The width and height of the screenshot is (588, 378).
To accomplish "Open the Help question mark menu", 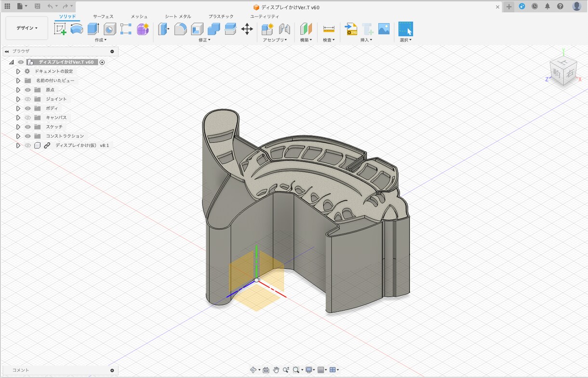I will 560,6.
